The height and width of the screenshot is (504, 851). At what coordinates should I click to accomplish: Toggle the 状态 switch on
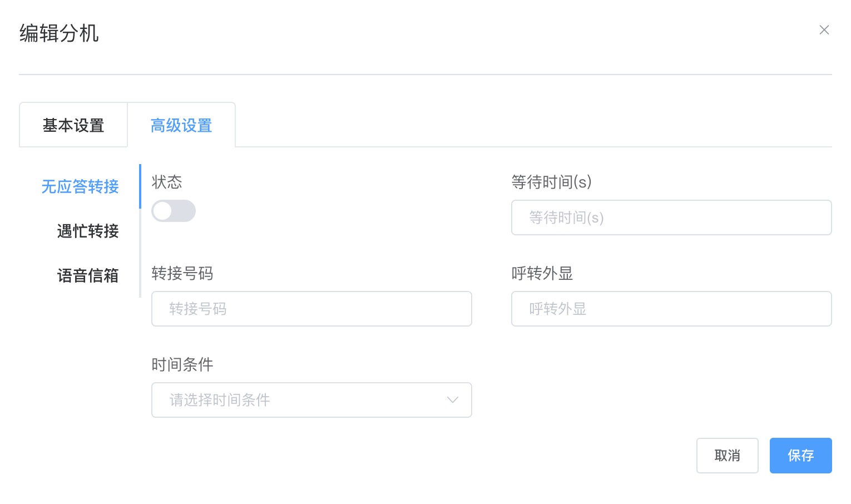coord(174,211)
